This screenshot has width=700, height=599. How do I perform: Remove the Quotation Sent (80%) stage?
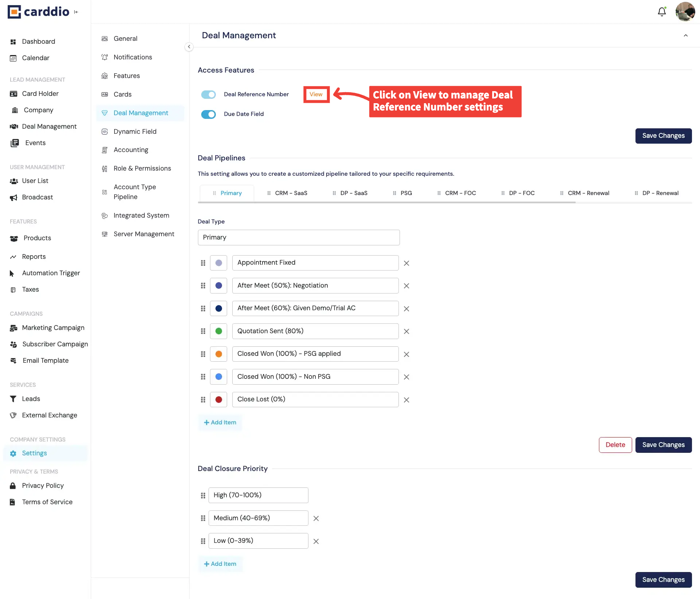point(407,331)
